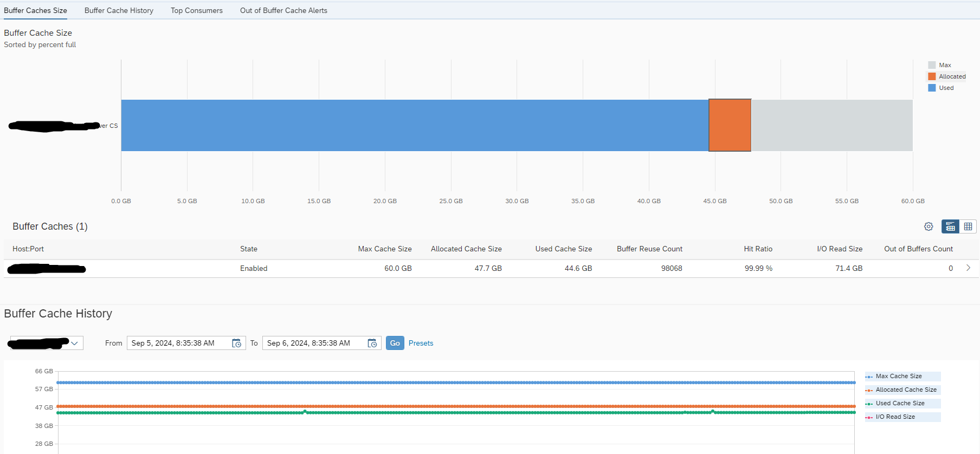Image resolution: width=980 pixels, height=454 pixels.
Task: Click the gray Max bar segment
Action: tap(832, 125)
